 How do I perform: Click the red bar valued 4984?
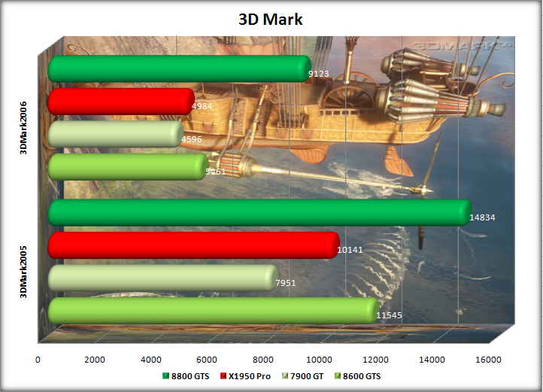[120, 102]
